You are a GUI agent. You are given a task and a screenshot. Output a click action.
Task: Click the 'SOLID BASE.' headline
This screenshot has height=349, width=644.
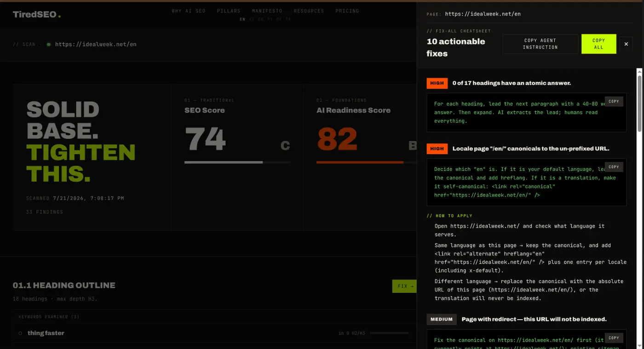[x=63, y=120]
